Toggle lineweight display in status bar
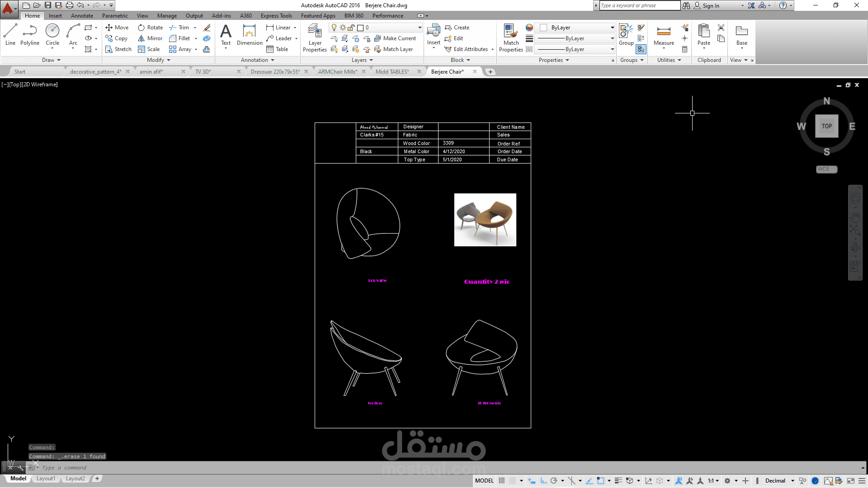The width and height of the screenshot is (868, 488). click(x=618, y=481)
